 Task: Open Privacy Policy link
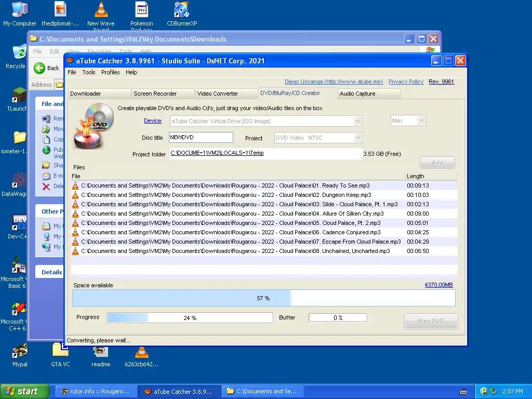pos(406,82)
